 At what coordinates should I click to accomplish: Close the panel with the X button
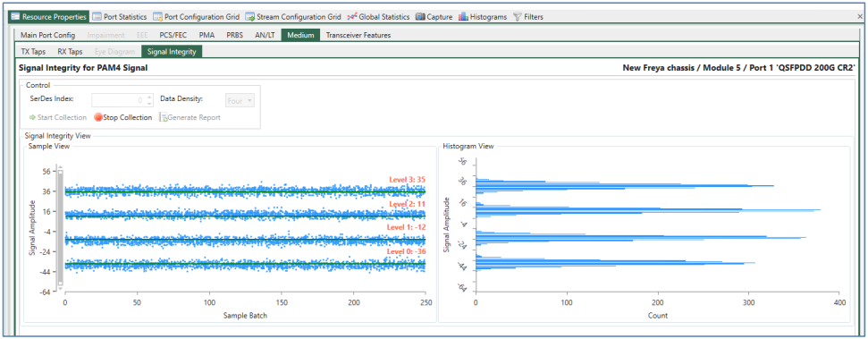coord(859,17)
